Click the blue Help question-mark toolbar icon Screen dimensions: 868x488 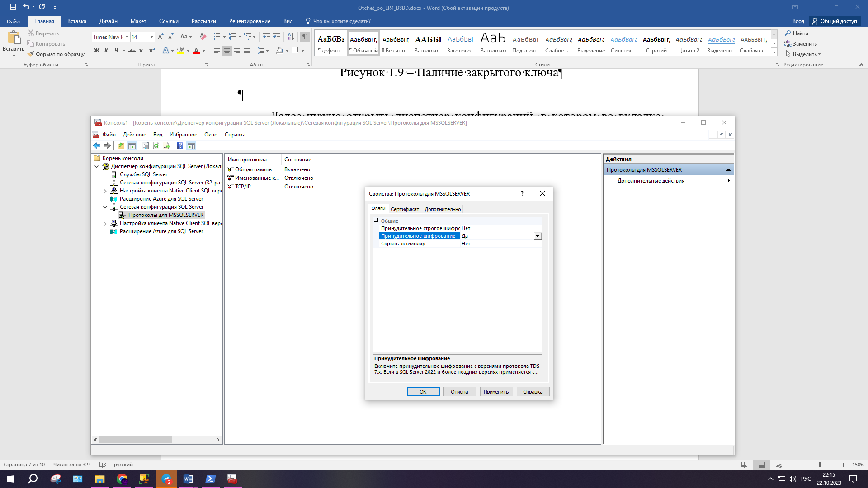tap(180, 145)
